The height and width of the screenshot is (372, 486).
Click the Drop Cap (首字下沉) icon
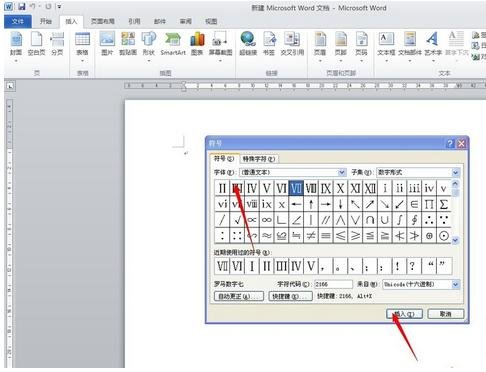(x=456, y=39)
